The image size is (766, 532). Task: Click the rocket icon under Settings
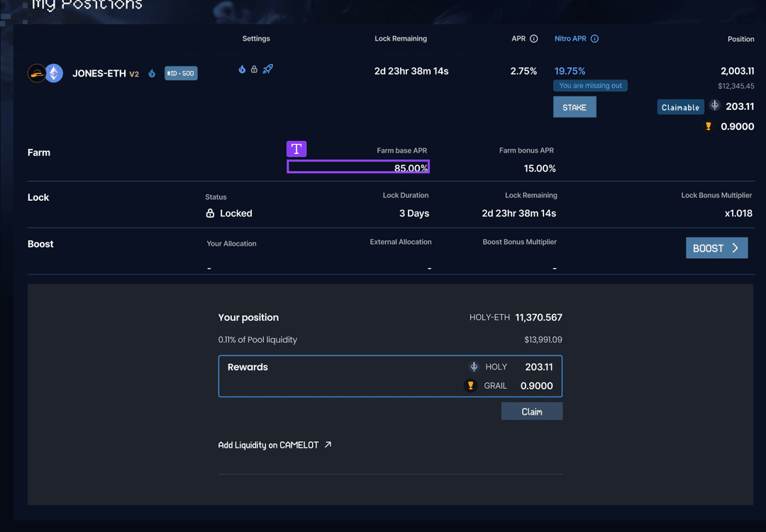click(267, 69)
